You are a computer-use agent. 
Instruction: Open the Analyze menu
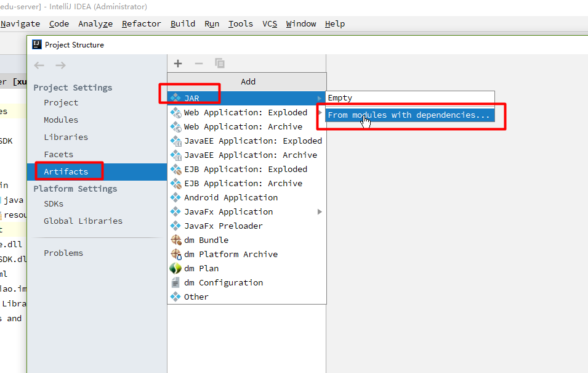95,23
